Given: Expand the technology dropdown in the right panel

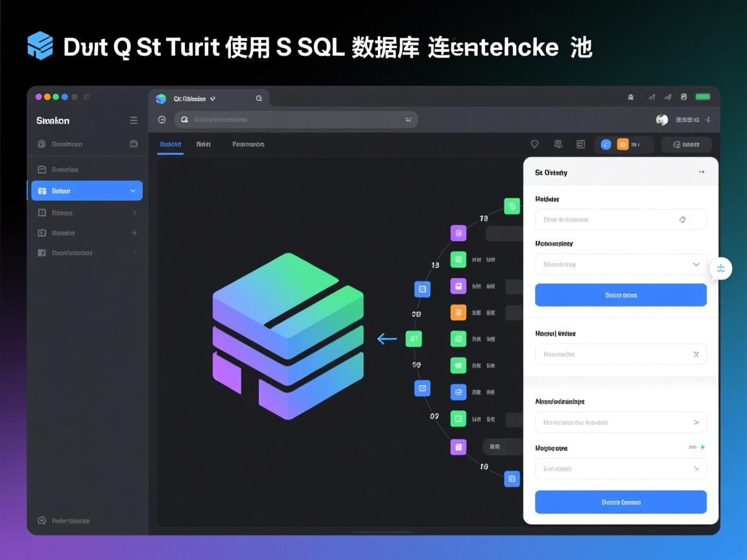Looking at the screenshot, I should pos(697,264).
